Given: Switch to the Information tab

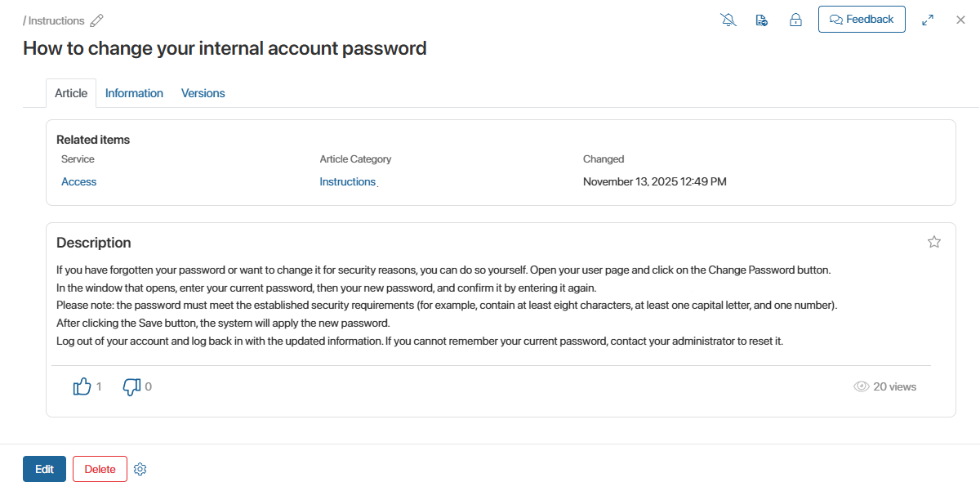Looking at the screenshot, I should 134,93.
